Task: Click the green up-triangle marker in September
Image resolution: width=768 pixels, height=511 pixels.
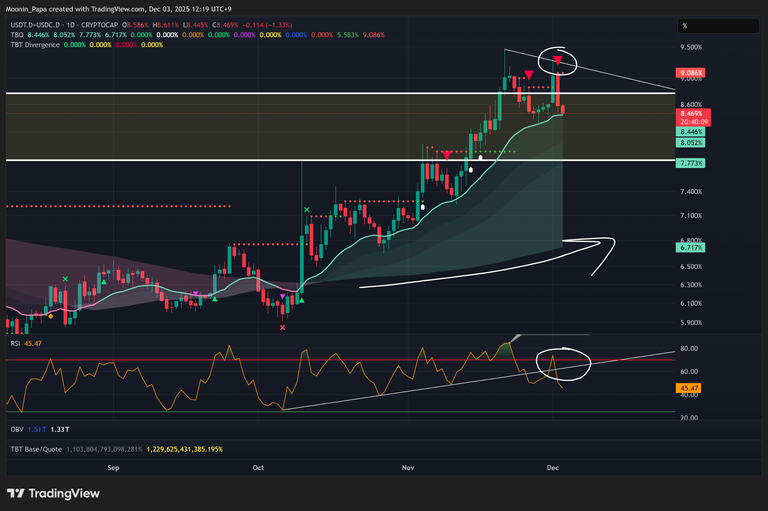Action: click(x=101, y=284)
